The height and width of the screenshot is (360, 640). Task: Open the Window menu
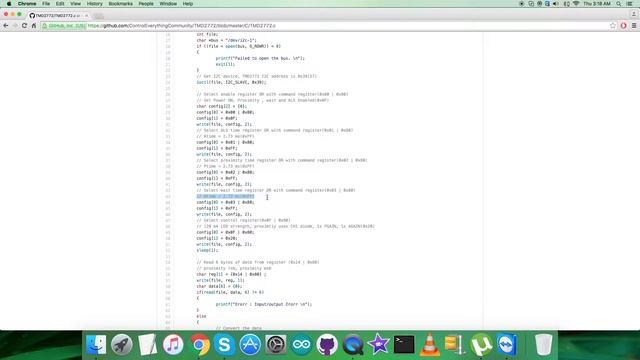168,4
